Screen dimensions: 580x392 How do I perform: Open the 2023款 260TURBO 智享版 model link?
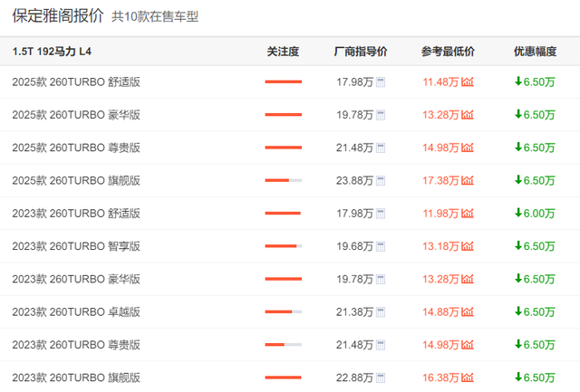click(76, 246)
